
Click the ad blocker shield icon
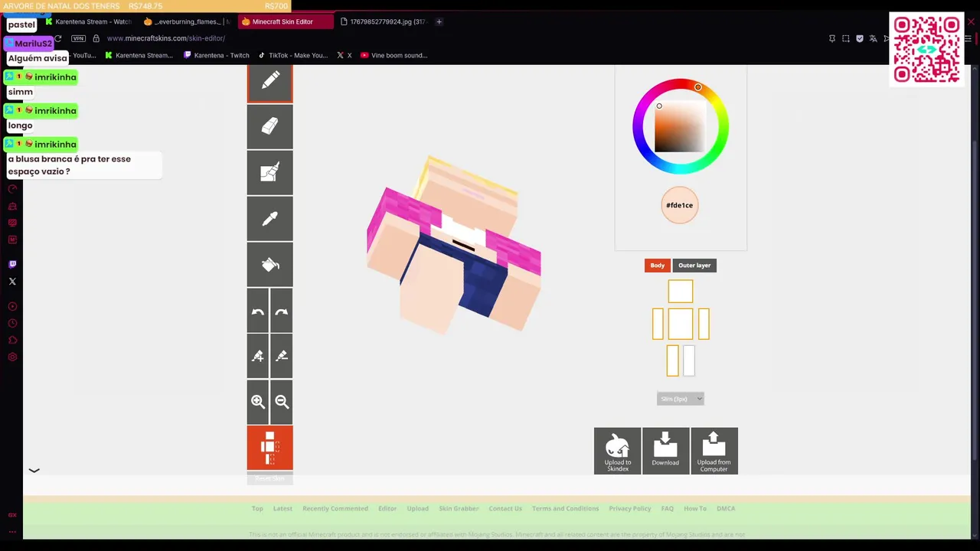(x=860, y=38)
